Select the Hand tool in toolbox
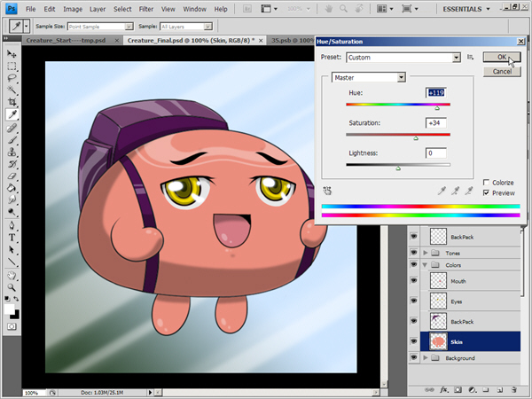 coord(12,275)
